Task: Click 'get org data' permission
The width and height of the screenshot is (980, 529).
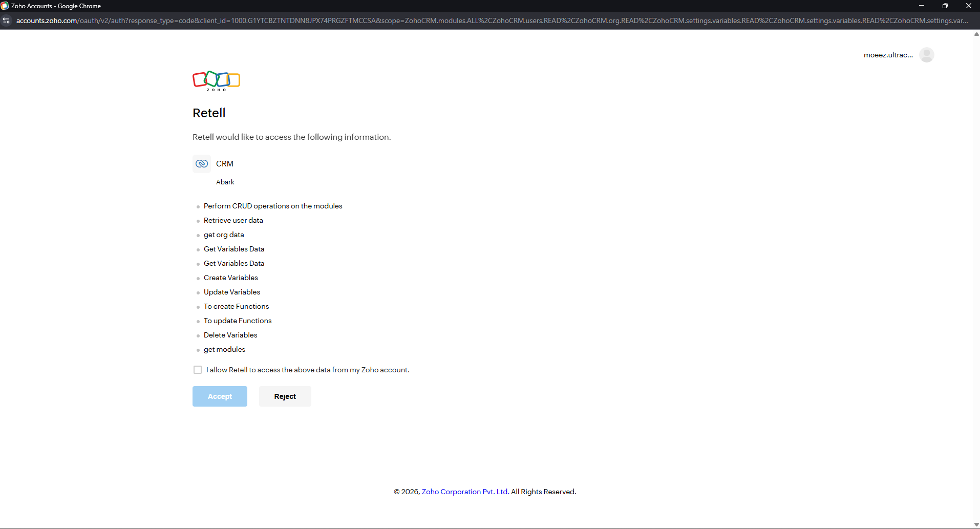Action: click(224, 235)
